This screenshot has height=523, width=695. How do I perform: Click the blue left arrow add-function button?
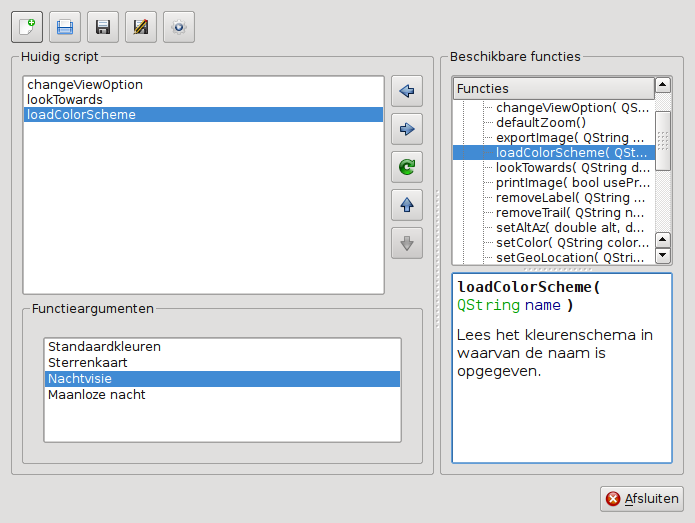pos(406,91)
